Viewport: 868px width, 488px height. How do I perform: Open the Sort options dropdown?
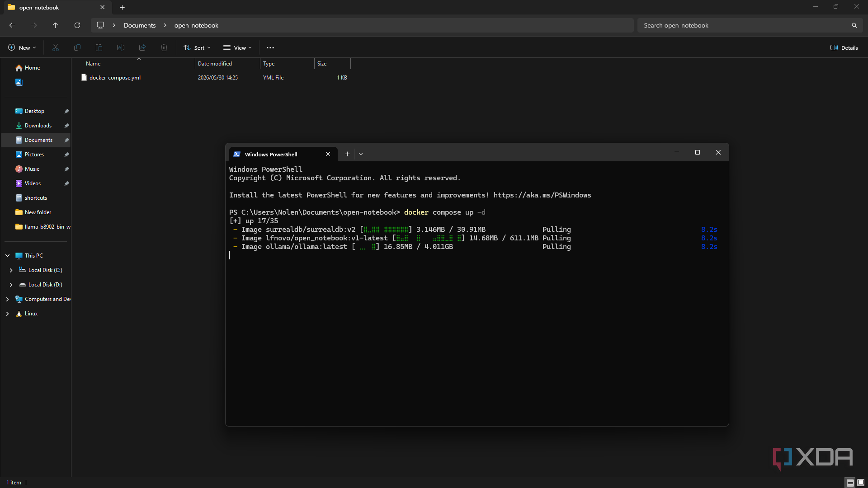[x=197, y=47]
